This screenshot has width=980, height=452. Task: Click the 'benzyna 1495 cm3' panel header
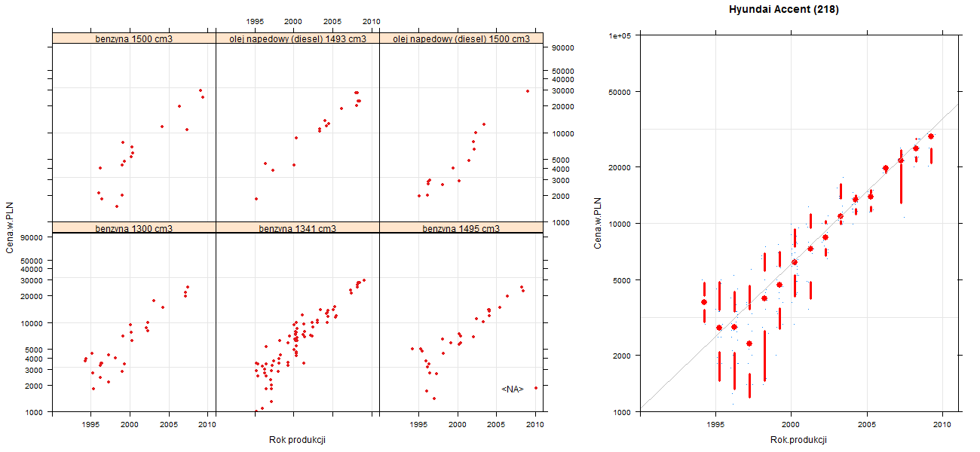461,228
